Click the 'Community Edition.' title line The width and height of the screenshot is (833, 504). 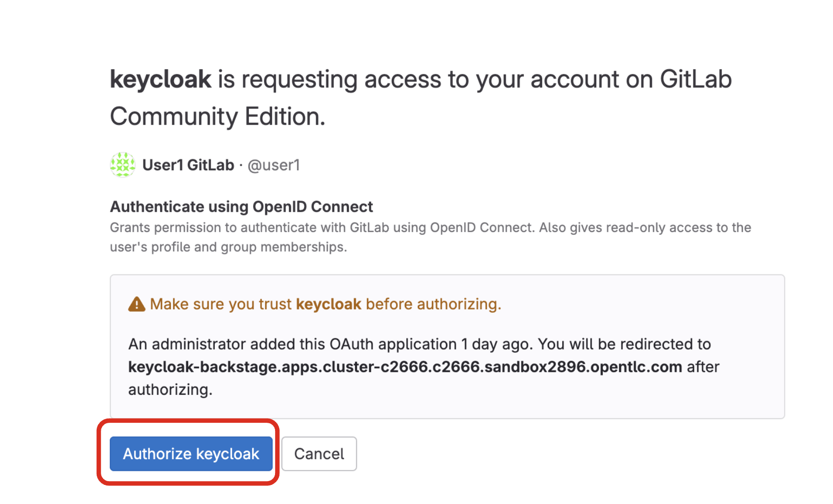click(217, 117)
